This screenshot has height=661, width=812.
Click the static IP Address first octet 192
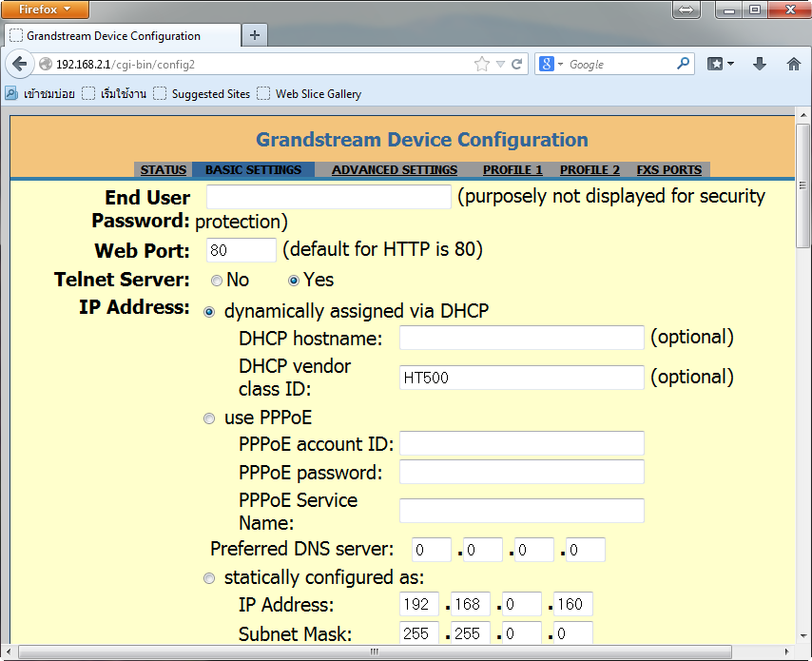(419, 604)
